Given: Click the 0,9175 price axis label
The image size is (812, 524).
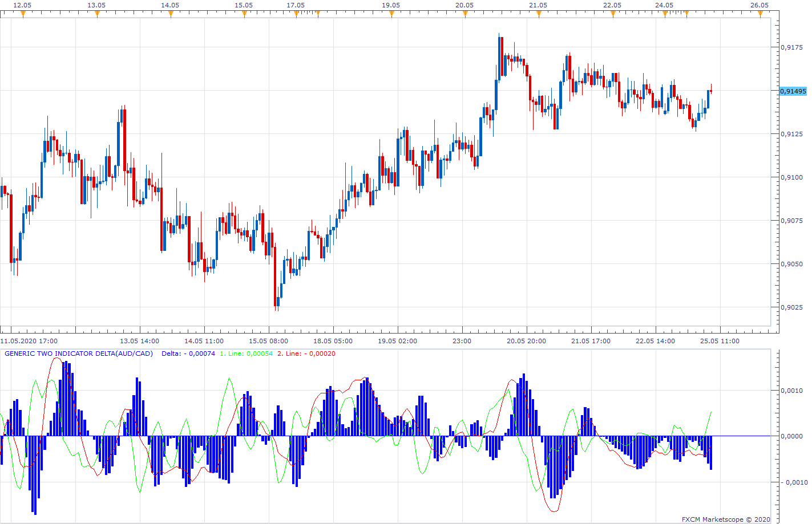Looking at the screenshot, I should (791, 48).
